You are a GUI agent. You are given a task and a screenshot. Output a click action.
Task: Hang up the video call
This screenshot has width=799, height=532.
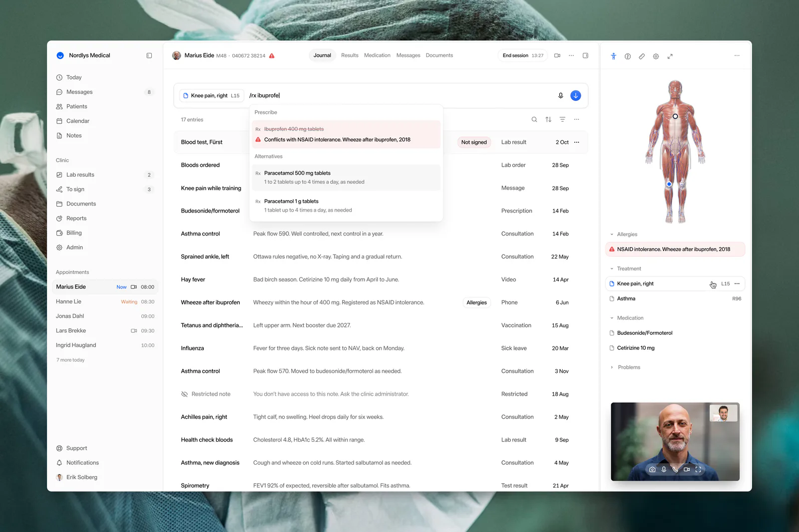pyautogui.click(x=675, y=470)
